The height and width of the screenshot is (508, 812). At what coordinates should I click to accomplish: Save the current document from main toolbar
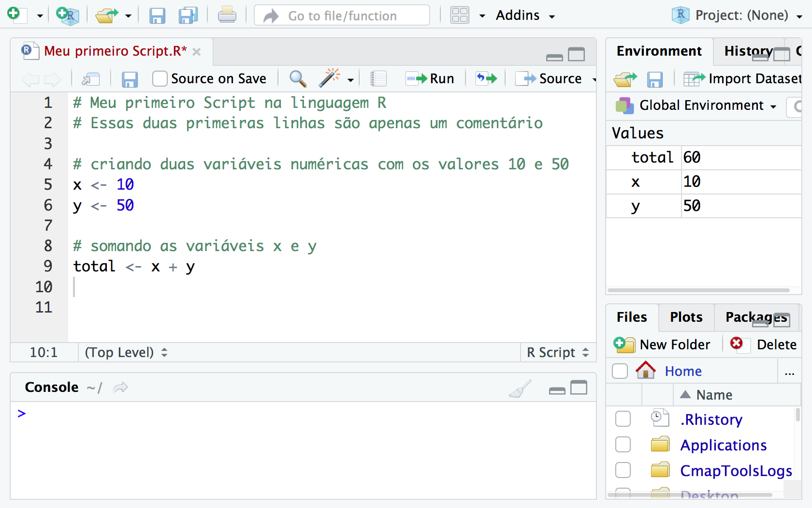click(x=157, y=15)
